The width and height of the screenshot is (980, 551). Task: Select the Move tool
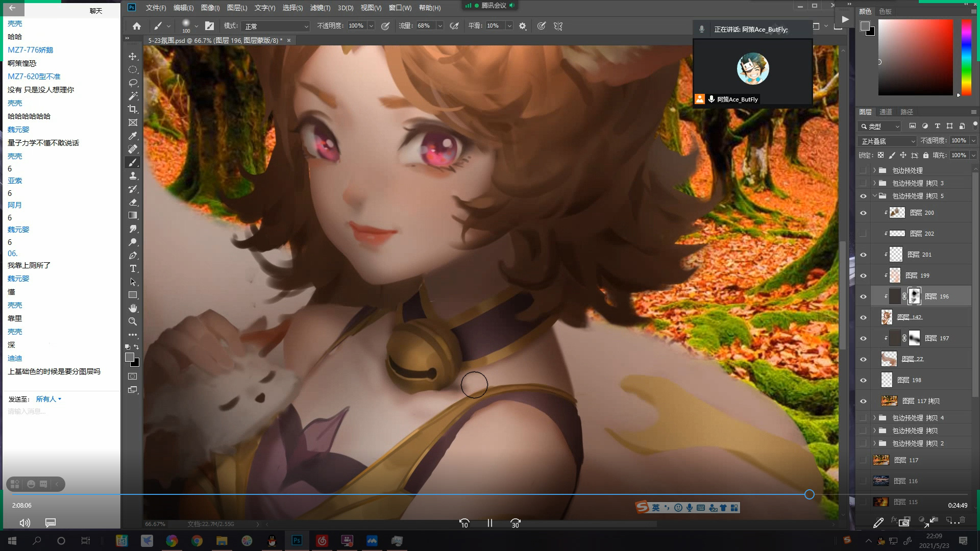tap(133, 56)
